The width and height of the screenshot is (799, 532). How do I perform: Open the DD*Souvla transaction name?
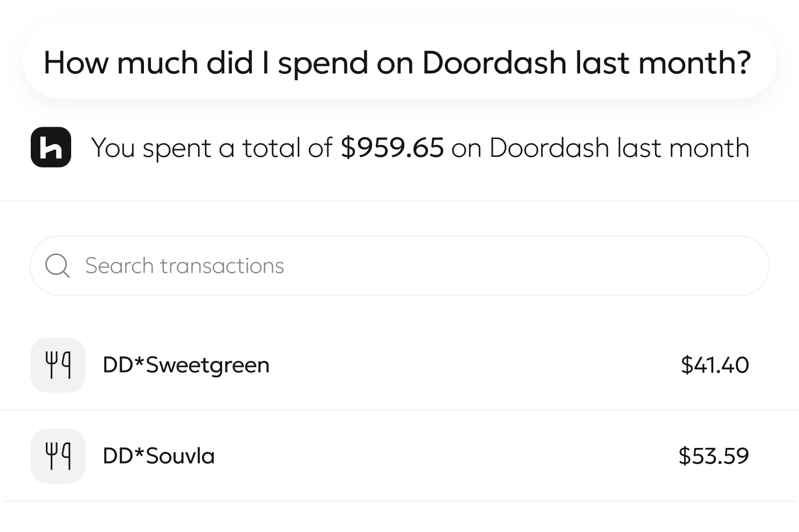click(159, 456)
